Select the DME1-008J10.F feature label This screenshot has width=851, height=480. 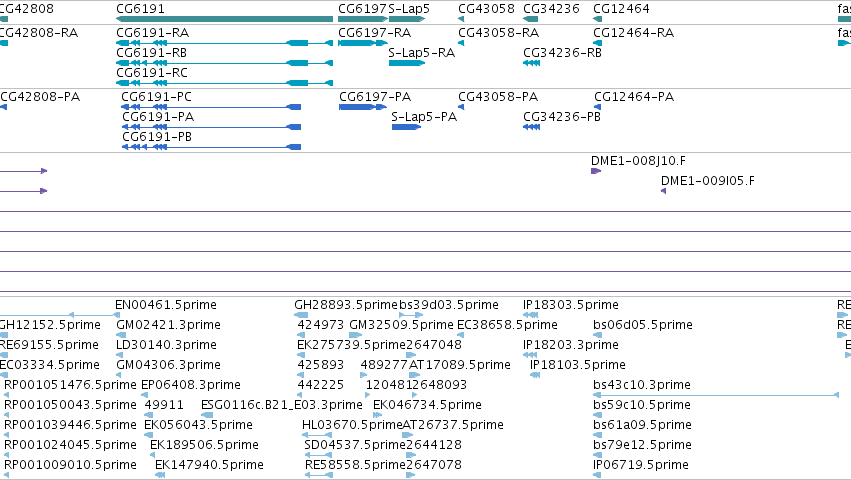pyautogui.click(x=638, y=161)
